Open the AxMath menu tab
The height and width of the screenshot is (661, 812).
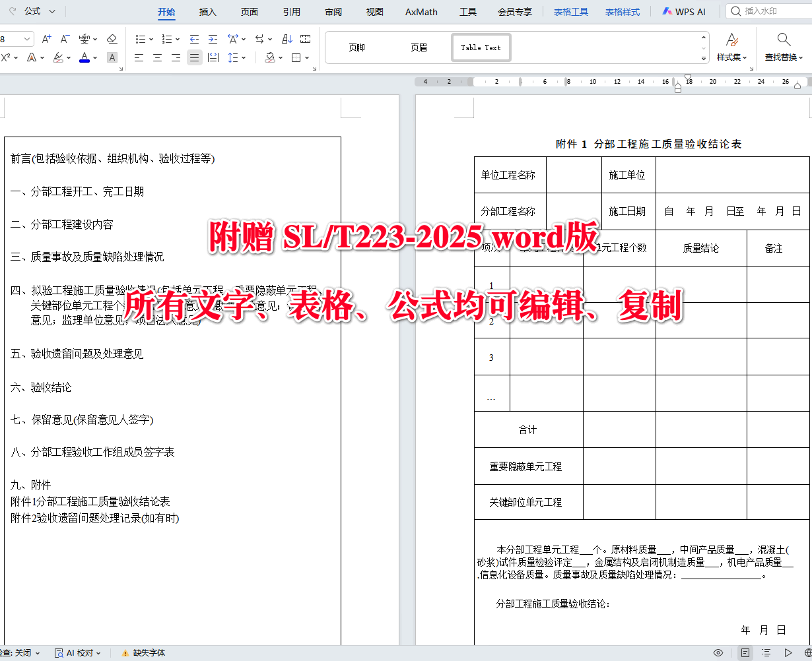(x=421, y=11)
